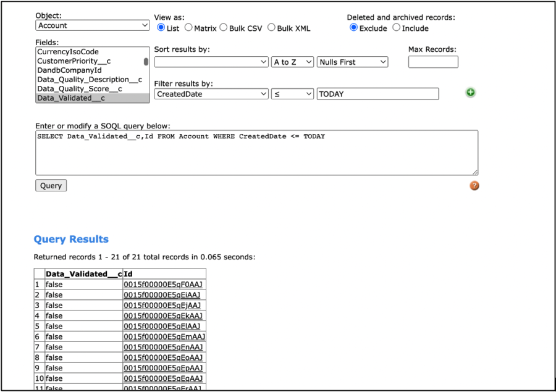This screenshot has height=392, width=556.
Task: Open the Object dropdown showing Account
Action: click(x=92, y=25)
